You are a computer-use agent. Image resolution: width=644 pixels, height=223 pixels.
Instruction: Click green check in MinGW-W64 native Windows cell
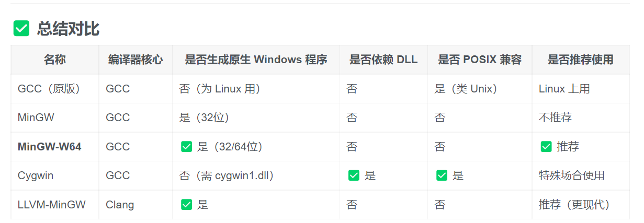click(x=186, y=147)
